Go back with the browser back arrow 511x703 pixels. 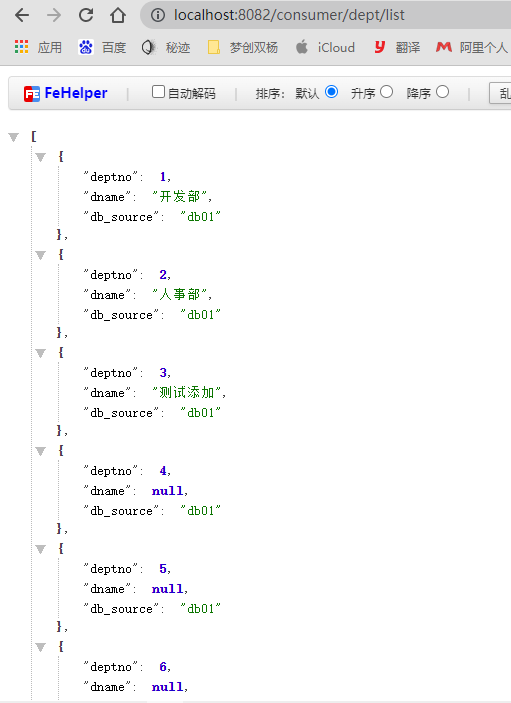click(x=22, y=15)
